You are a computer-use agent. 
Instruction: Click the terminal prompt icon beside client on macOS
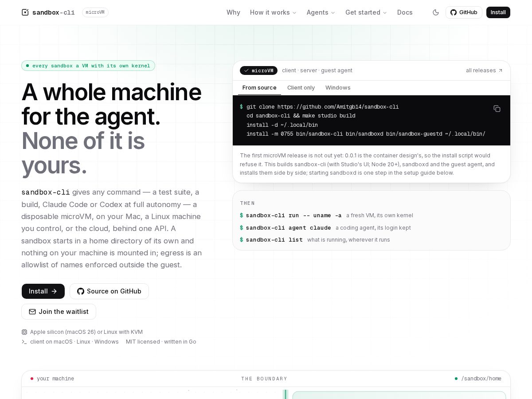24,342
